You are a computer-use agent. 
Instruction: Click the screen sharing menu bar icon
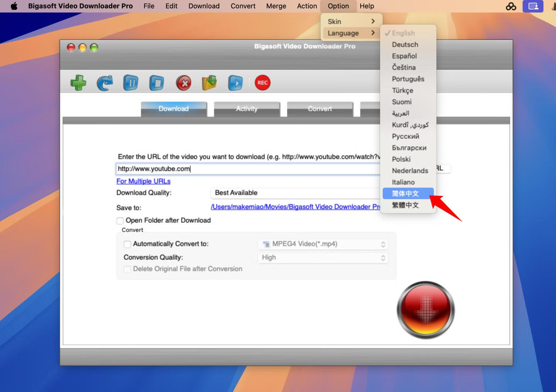tap(533, 6)
